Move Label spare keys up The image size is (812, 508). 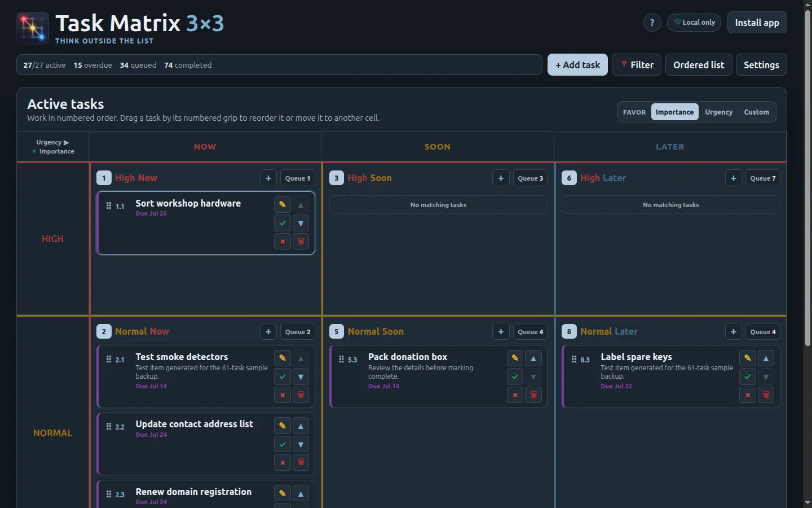coord(765,358)
